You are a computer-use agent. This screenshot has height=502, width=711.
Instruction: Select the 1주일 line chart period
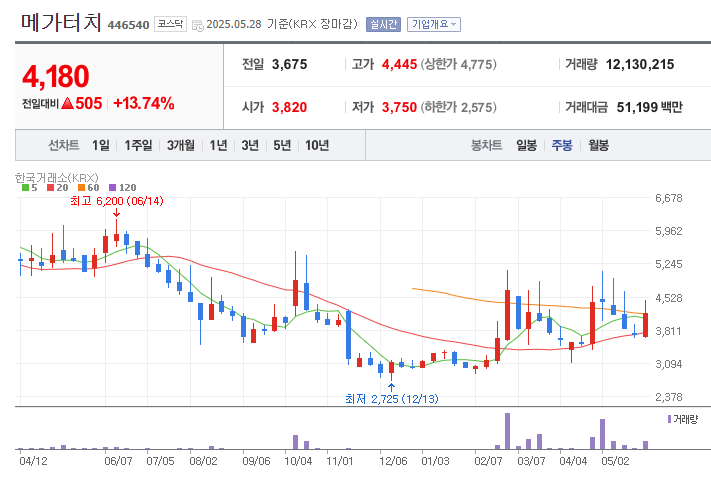[x=138, y=145]
